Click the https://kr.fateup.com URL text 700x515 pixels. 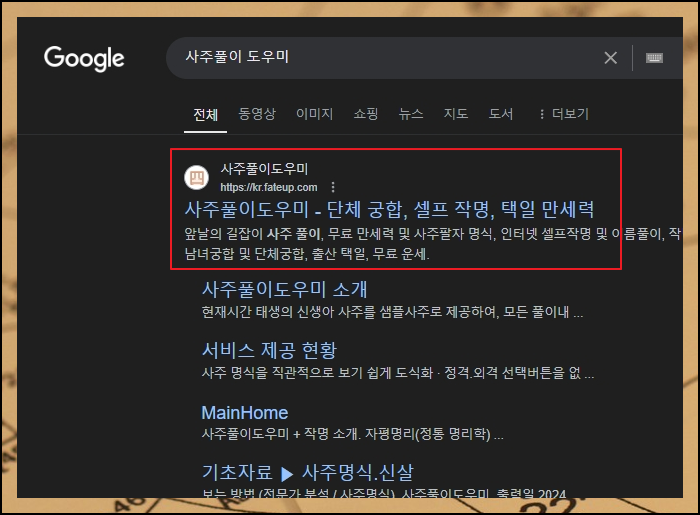269,187
